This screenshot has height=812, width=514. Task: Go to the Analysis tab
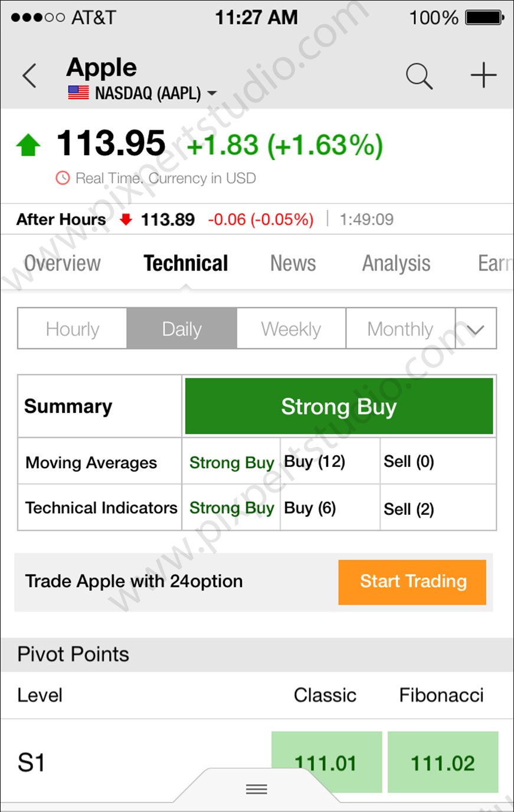[396, 264]
